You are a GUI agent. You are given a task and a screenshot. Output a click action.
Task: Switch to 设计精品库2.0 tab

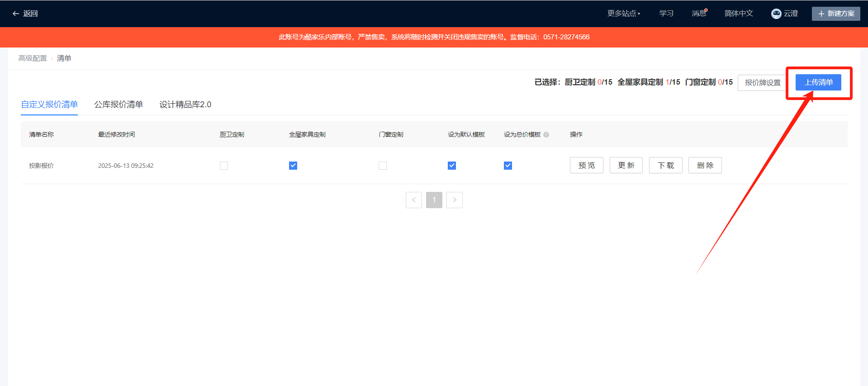point(185,105)
